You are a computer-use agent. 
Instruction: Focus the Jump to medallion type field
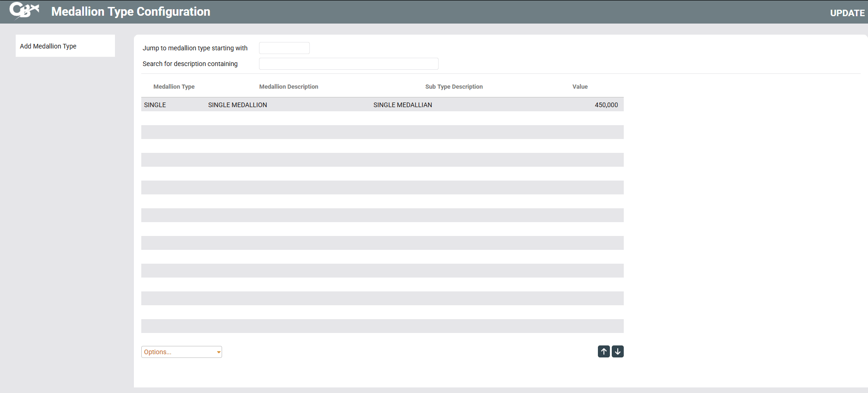284,48
